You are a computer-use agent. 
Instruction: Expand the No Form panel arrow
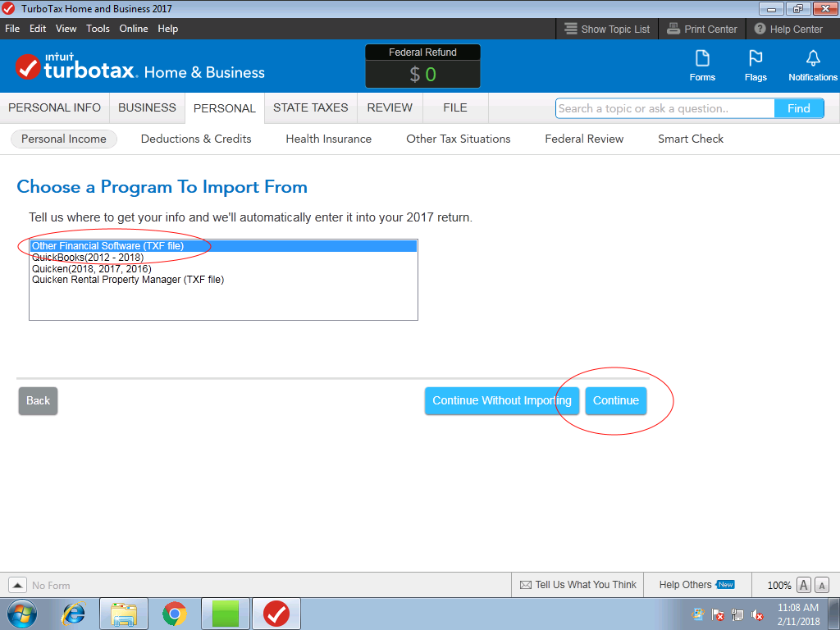coord(17,585)
